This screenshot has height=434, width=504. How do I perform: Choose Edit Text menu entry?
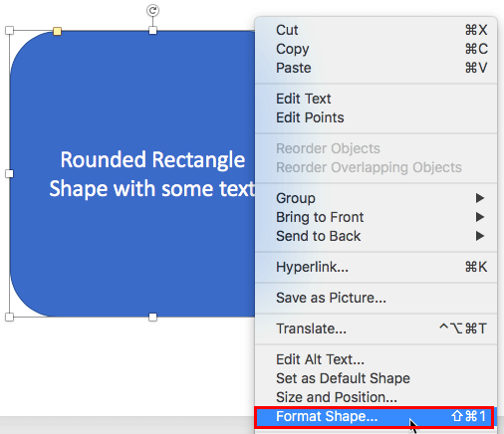[376, 99]
